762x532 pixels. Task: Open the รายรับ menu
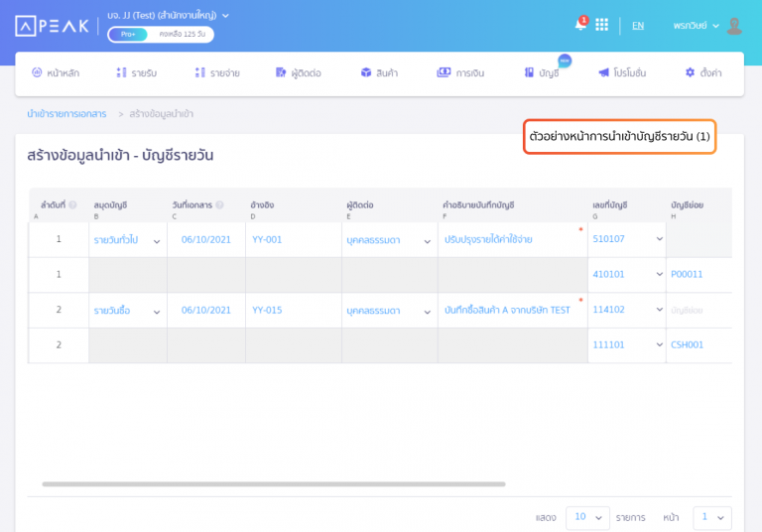point(136,72)
